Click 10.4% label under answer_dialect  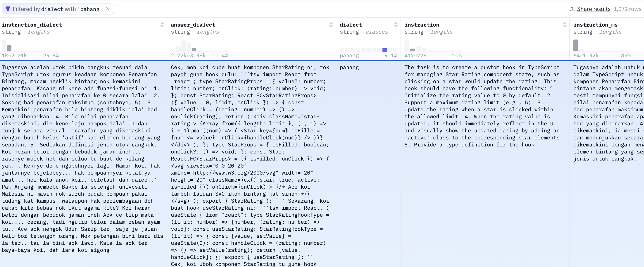click(x=220, y=56)
